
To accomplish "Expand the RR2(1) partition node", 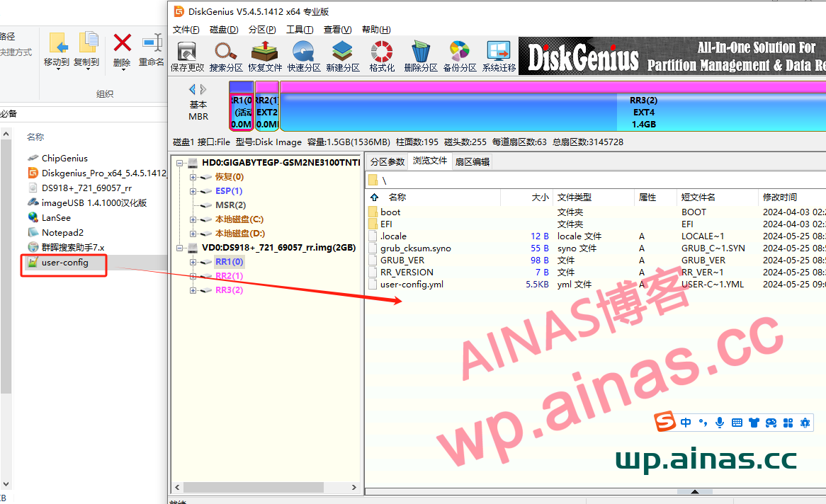I will point(193,277).
